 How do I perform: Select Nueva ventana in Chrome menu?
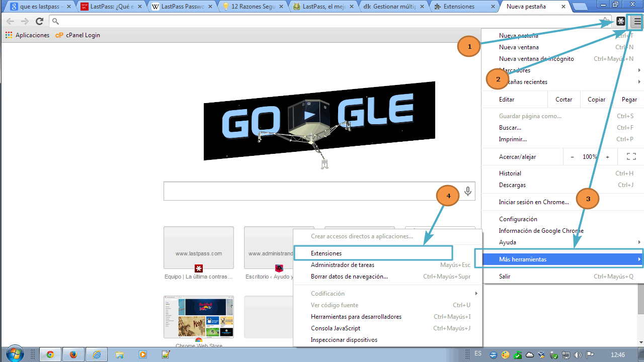tap(562, 47)
